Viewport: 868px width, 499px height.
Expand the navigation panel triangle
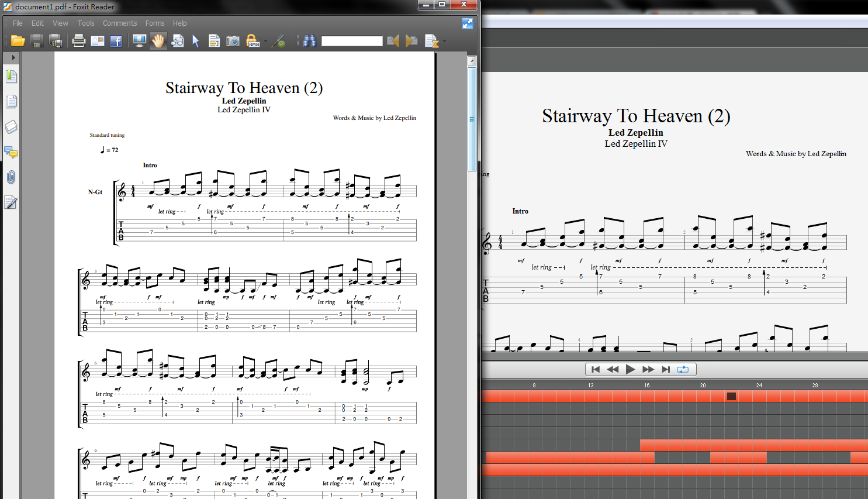13,57
